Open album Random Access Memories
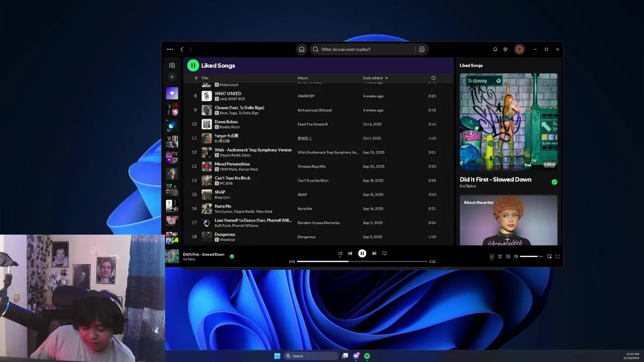 318,223
